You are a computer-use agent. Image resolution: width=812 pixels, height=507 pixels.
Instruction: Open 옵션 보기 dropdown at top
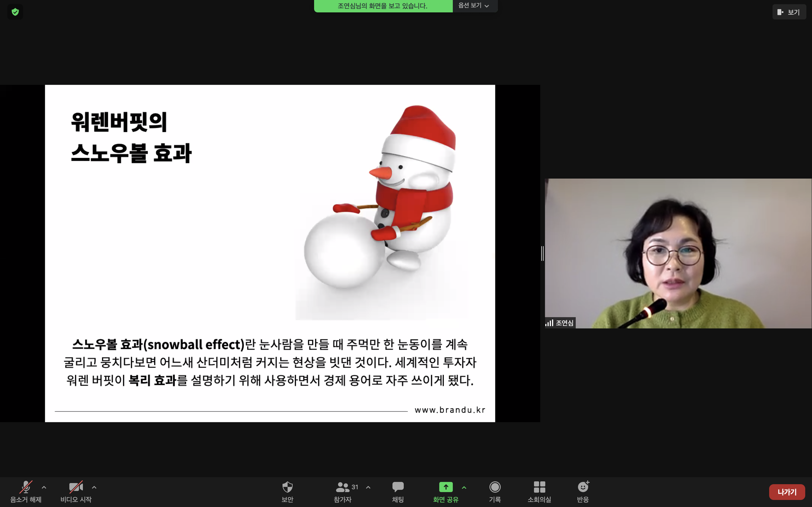[x=474, y=6]
